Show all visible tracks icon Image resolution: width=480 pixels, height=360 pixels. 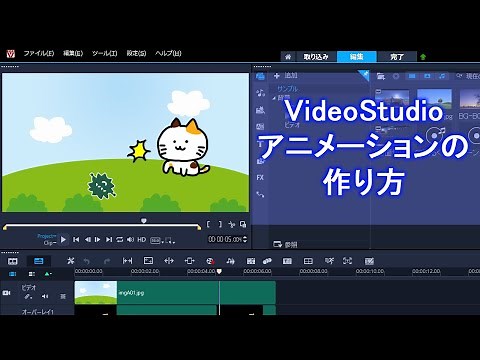tap(13, 274)
